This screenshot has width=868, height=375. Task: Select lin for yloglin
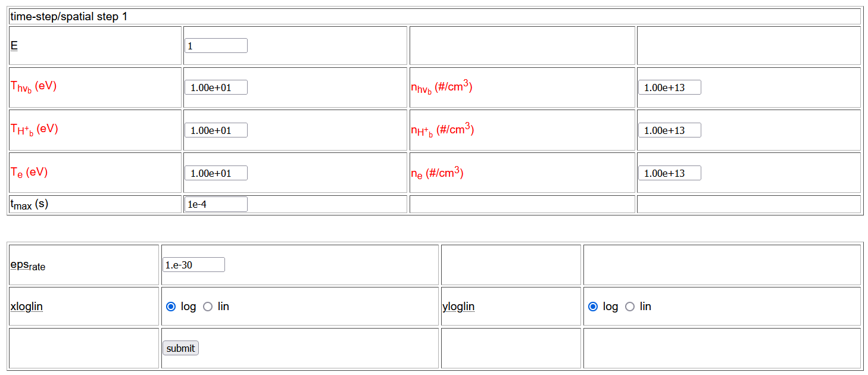click(630, 307)
